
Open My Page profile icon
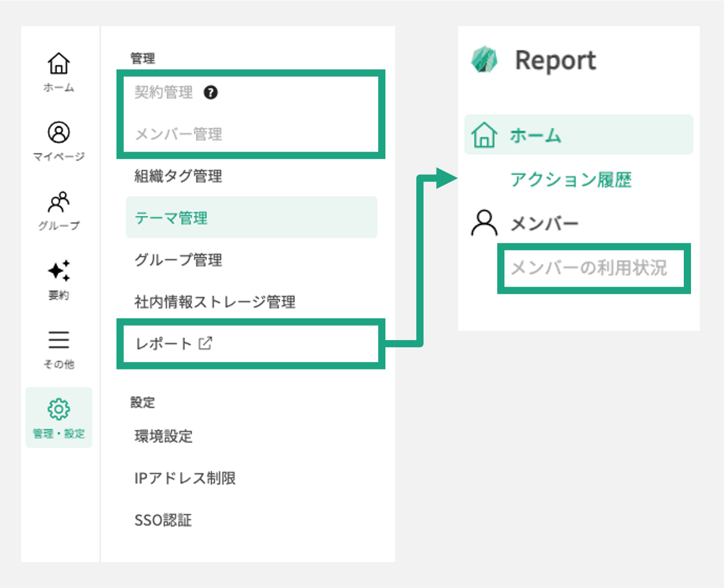pos(59,132)
